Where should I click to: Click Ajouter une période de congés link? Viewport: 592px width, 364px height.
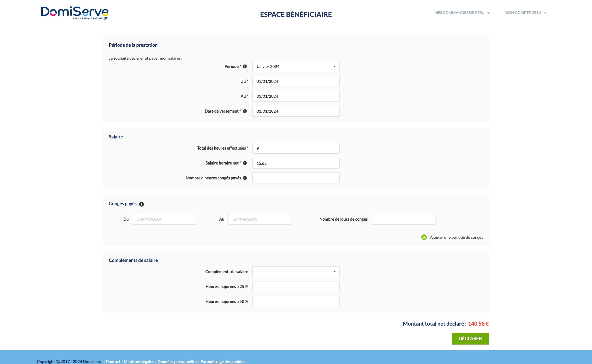(x=456, y=237)
